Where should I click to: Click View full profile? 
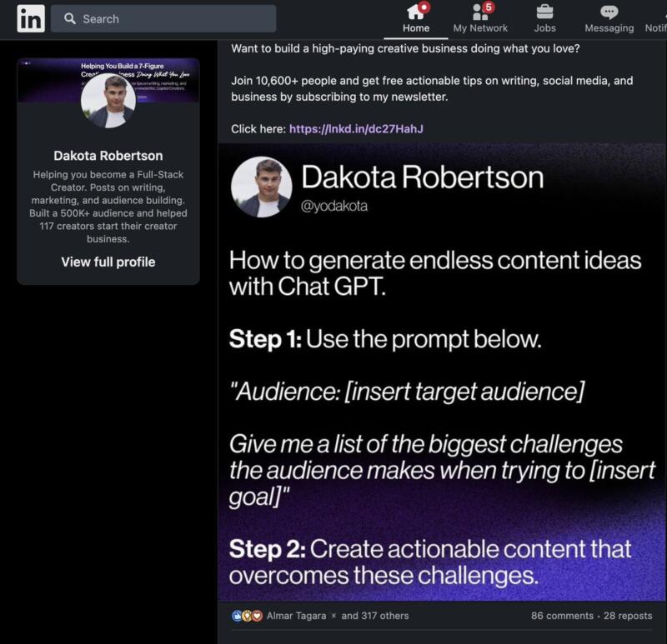[108, 262]
